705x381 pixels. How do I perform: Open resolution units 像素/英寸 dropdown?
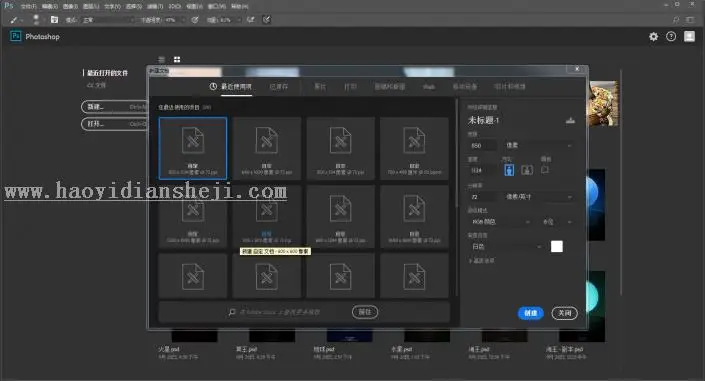click(539, 197)
